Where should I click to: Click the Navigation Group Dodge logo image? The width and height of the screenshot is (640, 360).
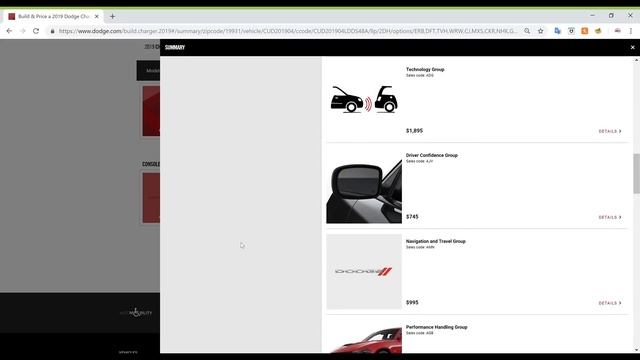pos(364,271)
